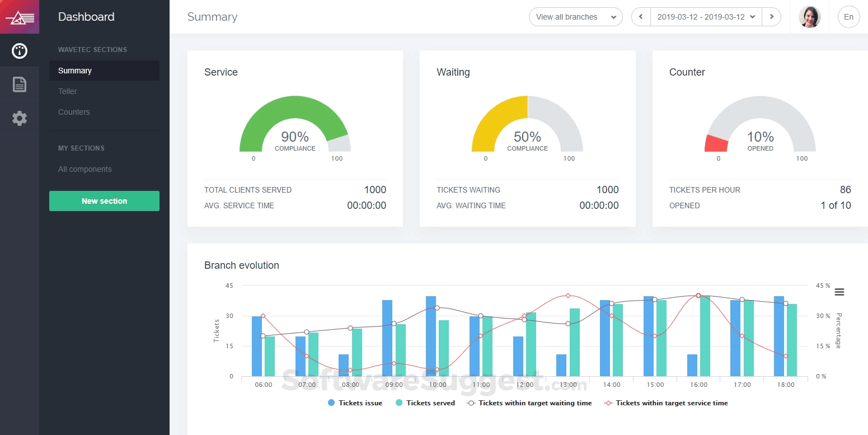
Task: Toggle Tickets served series visibility
Action: point(425,403)
